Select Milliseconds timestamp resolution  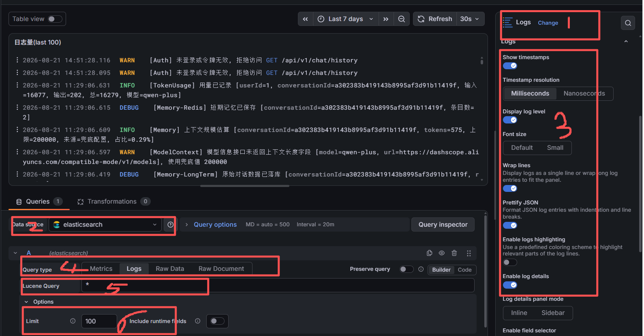coord(530,94)
